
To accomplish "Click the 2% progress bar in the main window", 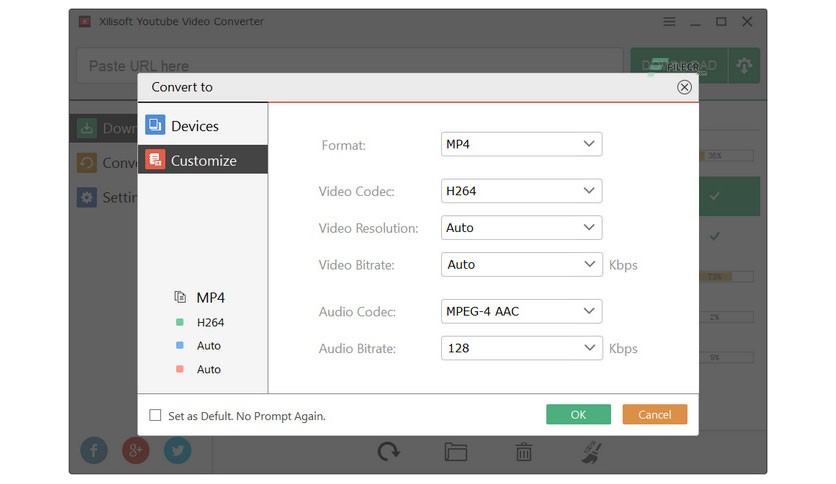I will pos(726,317).
